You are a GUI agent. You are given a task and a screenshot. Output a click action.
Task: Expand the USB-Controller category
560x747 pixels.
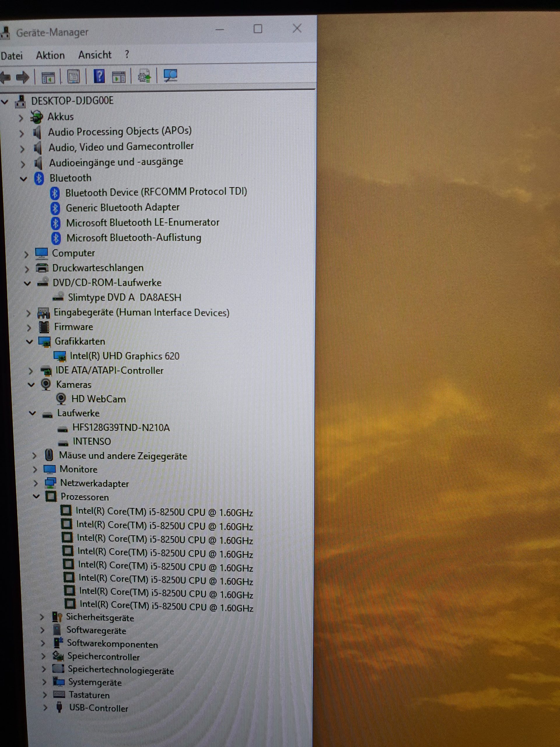click(45, 708)
